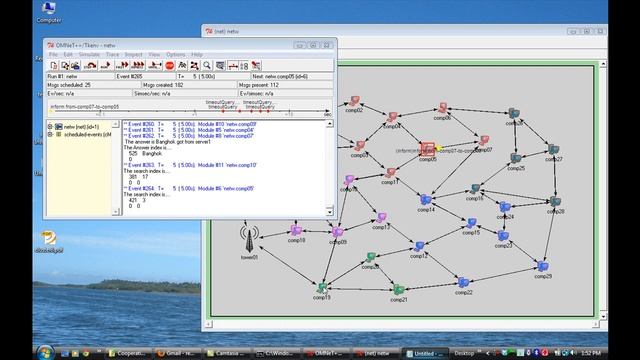Expand the netw (net) tree node
The height and width of the screenshot is (360, 640).
[x=50, y=127]
